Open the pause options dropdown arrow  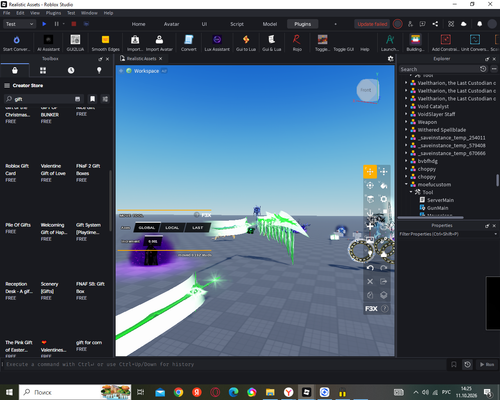64,24
